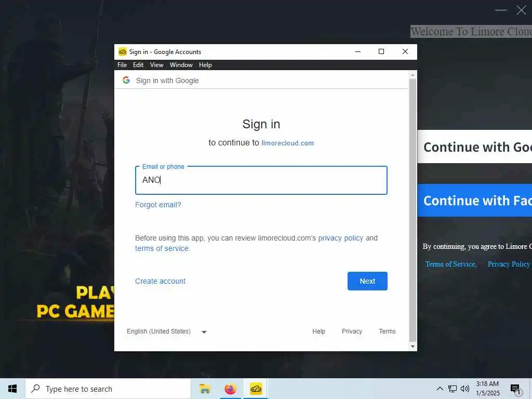The image size is (532, 399).
Task: Click the vertical scrollbar thumb in dialog
Action: [413, 210]
